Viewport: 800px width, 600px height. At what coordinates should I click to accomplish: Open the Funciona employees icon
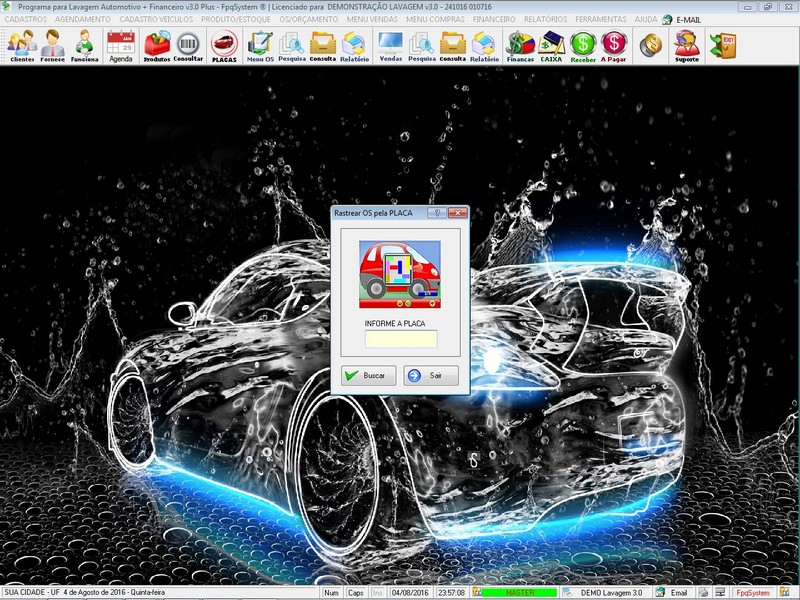point(84,46)
